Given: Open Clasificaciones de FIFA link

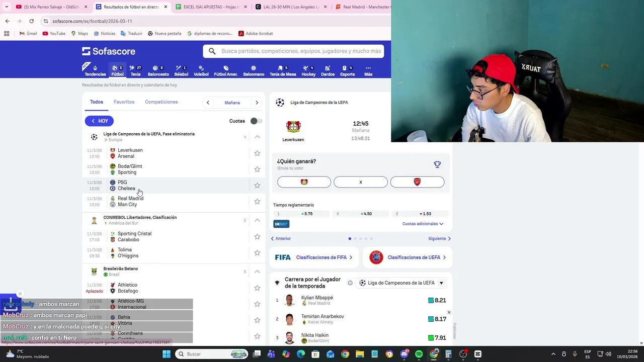Looking at the screenshot, I should pos(314,257).
